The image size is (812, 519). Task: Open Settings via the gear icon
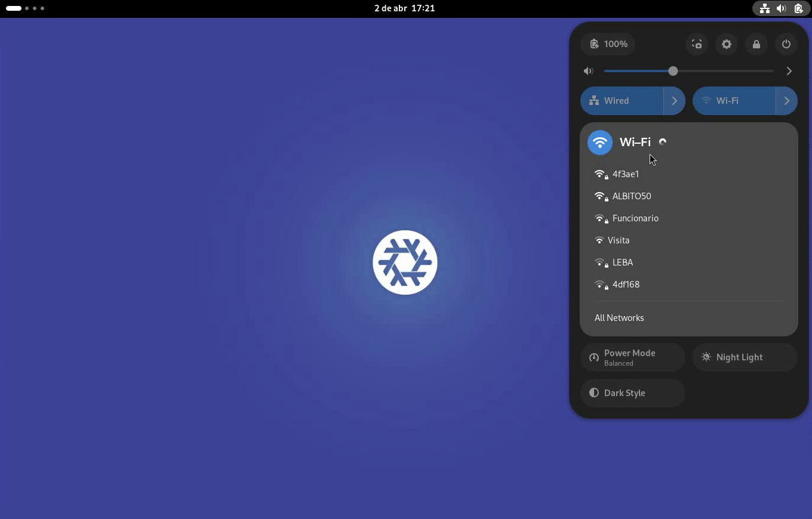727,44
